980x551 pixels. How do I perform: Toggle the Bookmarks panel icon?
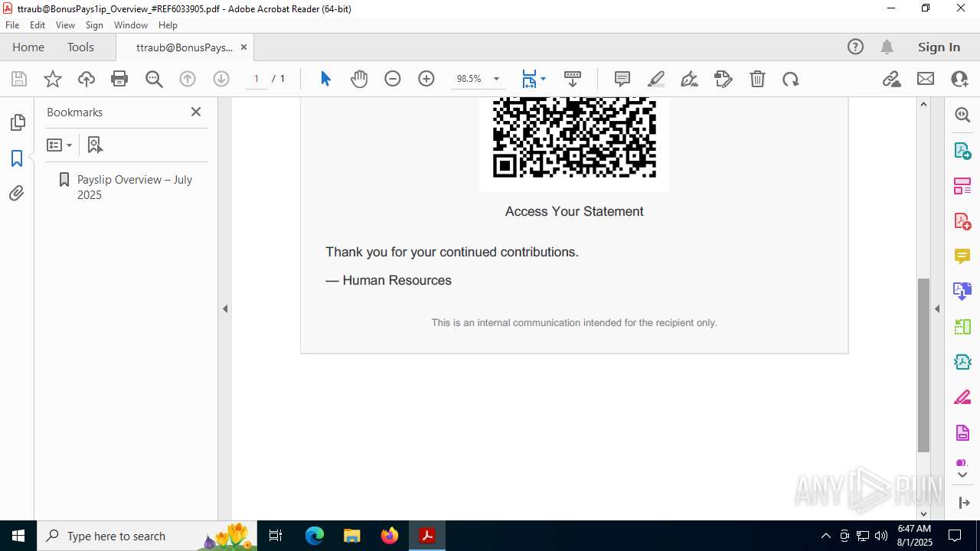coord(17,158)
